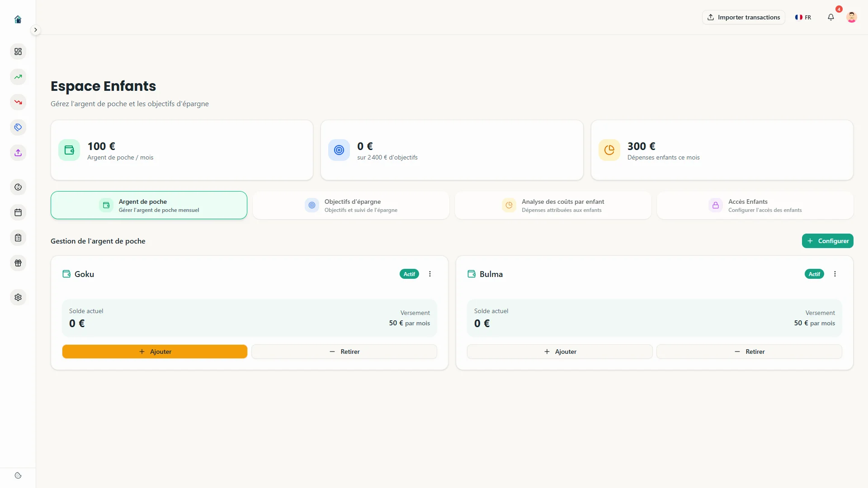The image size is (868, 488).
Task: Open the baby face sidebar icon
Action: (18, 187)
